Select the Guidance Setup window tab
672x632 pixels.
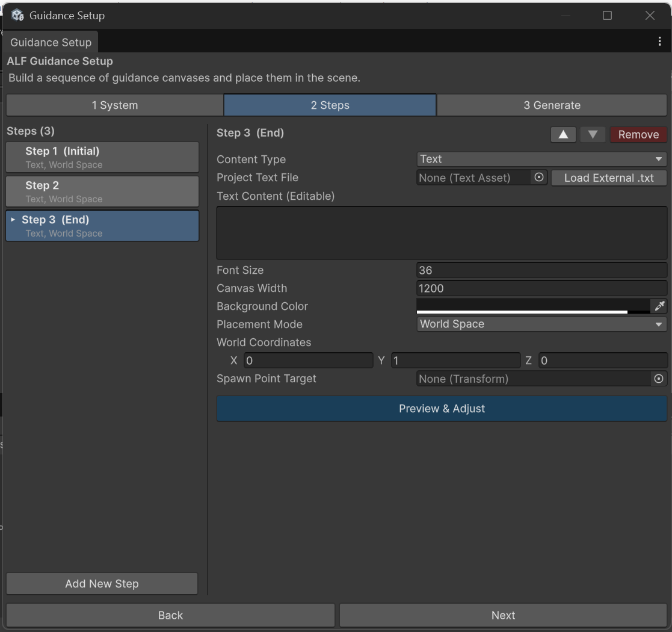tap(51, 42)
